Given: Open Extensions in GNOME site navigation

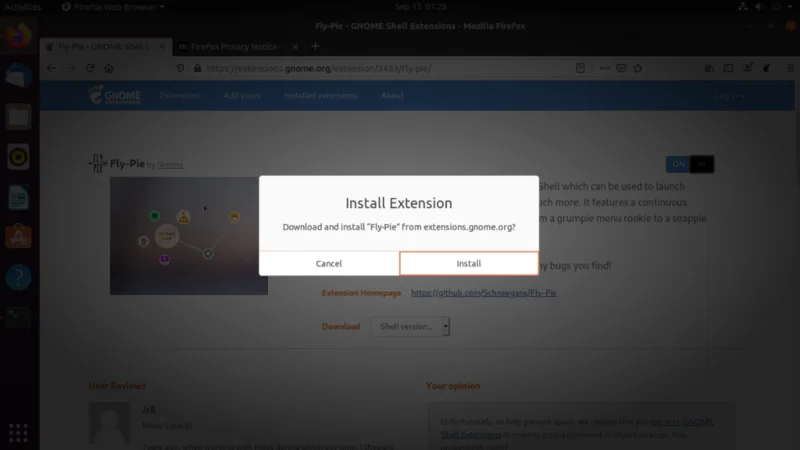Looking at the screenshot, I should pyautogui.click(x=180, y=95).
